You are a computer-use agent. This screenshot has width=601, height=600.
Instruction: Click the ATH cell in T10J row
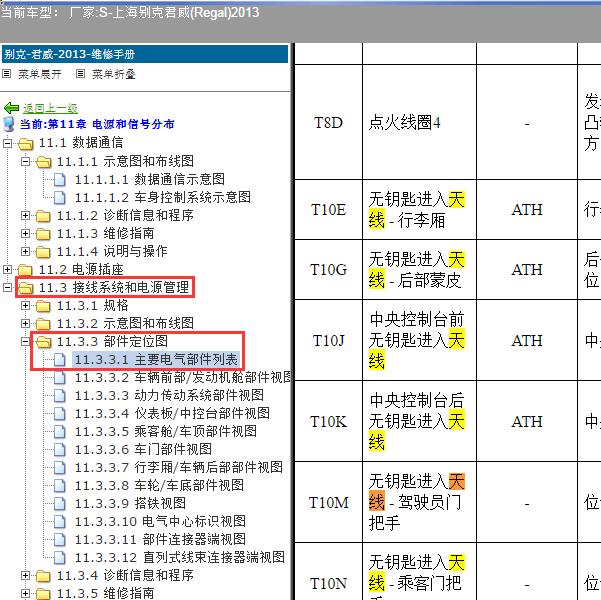click(527, 340)
